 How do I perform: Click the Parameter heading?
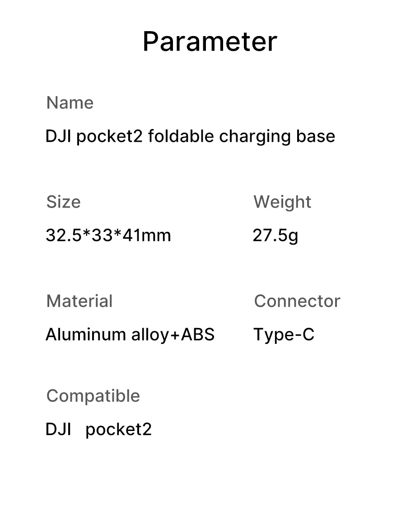point(210,42)
